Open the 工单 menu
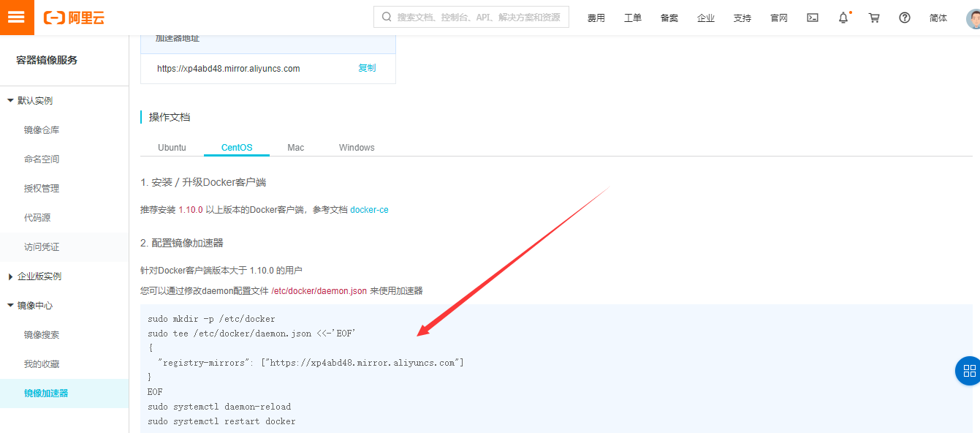Screen dimensions: 980x433 (633, 18)
